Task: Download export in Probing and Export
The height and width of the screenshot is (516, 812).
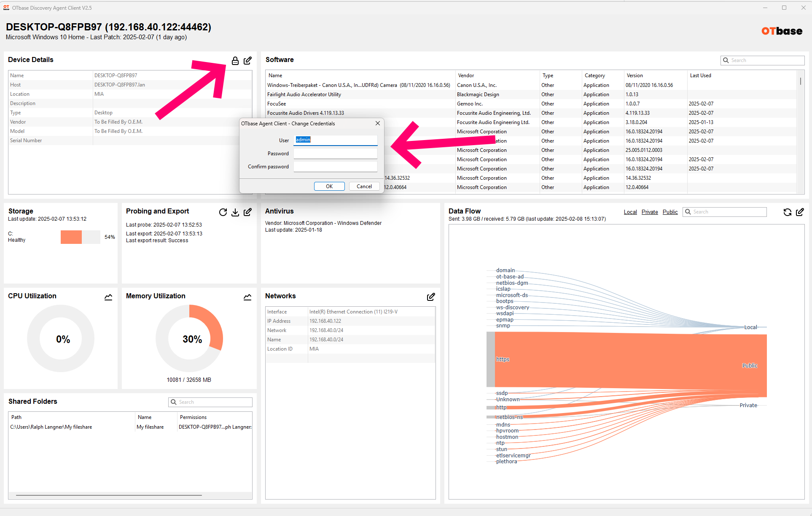Action: click(x=235, y=212)
